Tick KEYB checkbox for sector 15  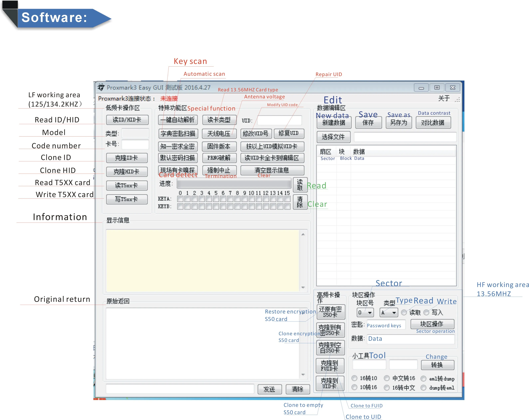[x=287, y=207]
